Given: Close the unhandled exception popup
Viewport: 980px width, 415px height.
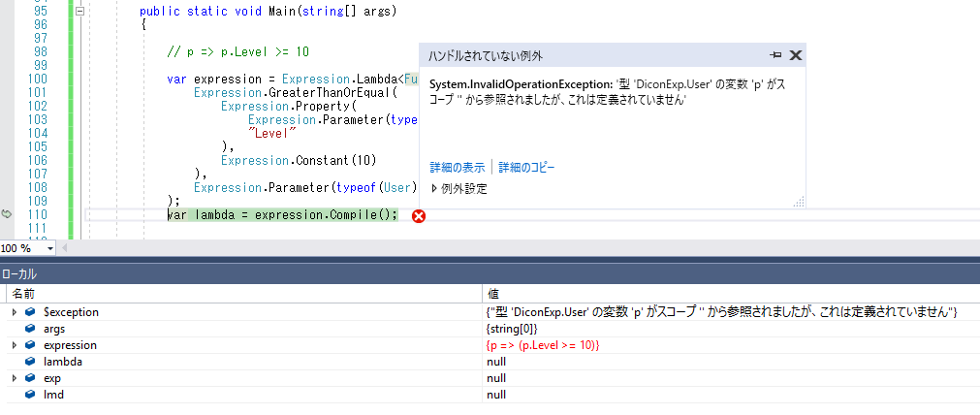Looking at the screenshot, I should [x=795, y=55].
